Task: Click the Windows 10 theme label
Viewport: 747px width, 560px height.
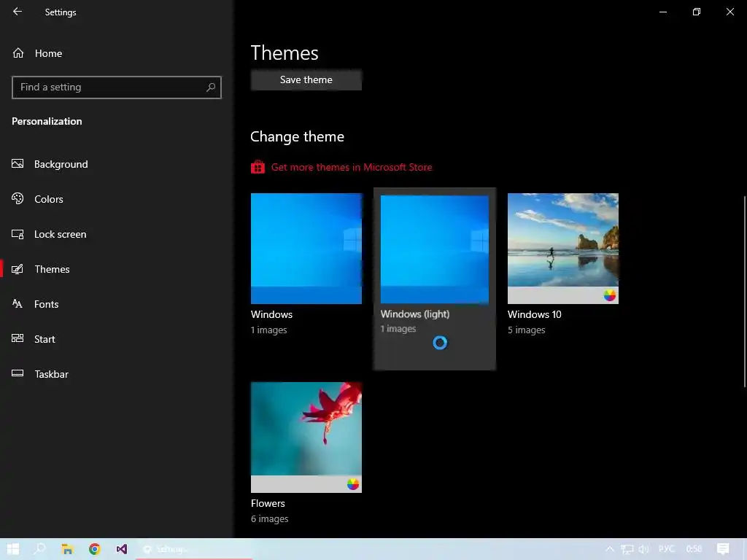Action: [x=535, y=315]
